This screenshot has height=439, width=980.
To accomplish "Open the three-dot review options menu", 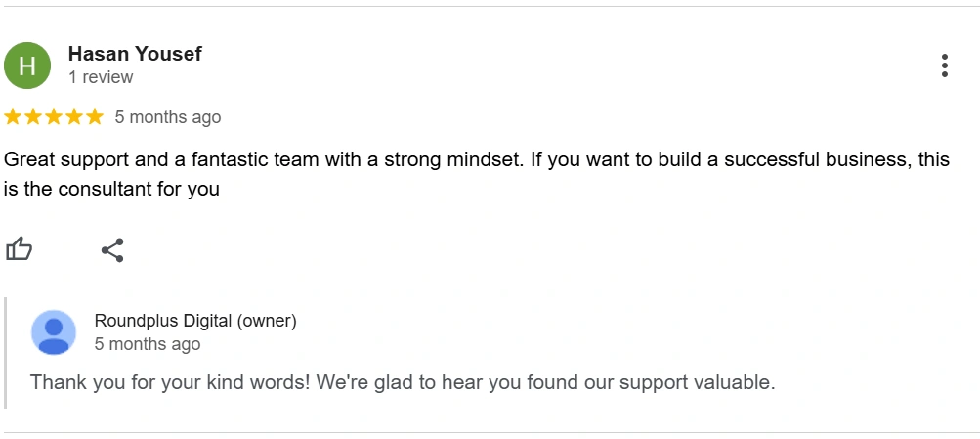I will coord(945,66).
